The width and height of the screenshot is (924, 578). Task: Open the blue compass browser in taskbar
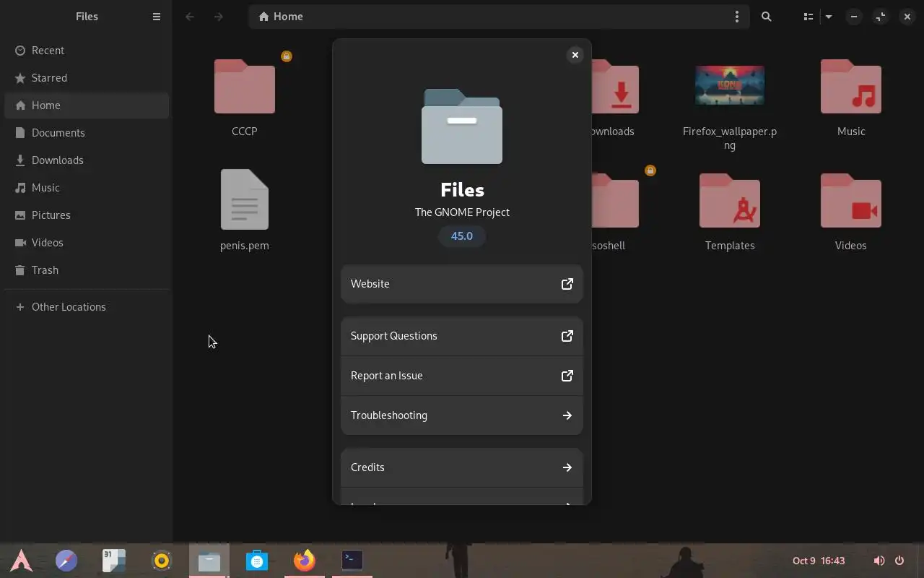point(66,560)
